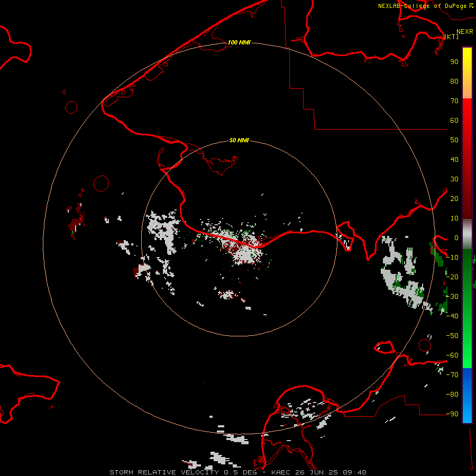Click the 0 value on velocity scale
476x476 pixels.
456,237
